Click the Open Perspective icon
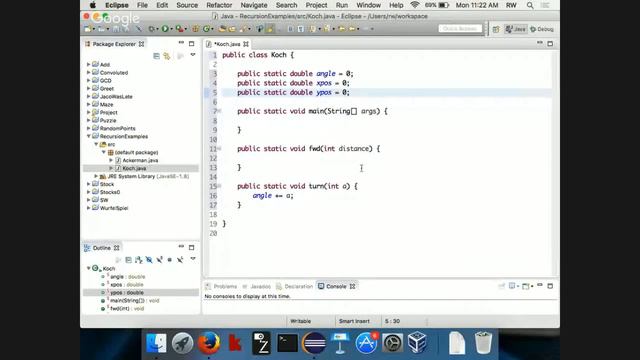 pos(496,29)
